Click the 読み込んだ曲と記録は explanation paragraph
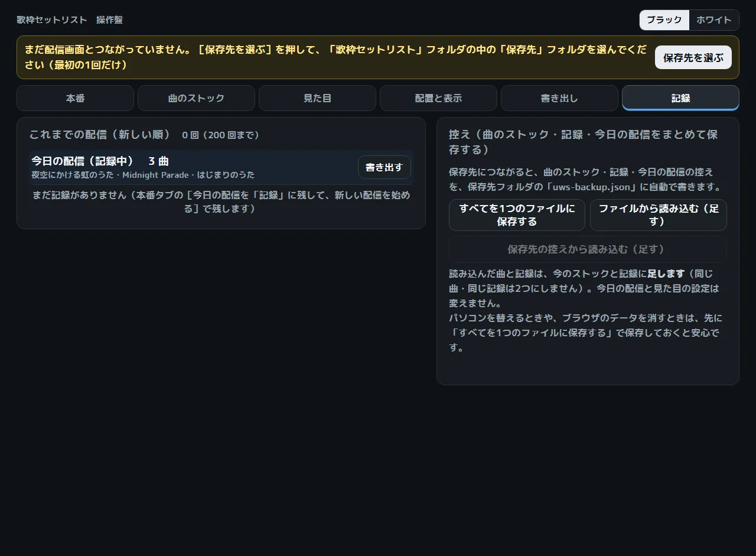This screenshot has height=556, width=756. (584, 288)
